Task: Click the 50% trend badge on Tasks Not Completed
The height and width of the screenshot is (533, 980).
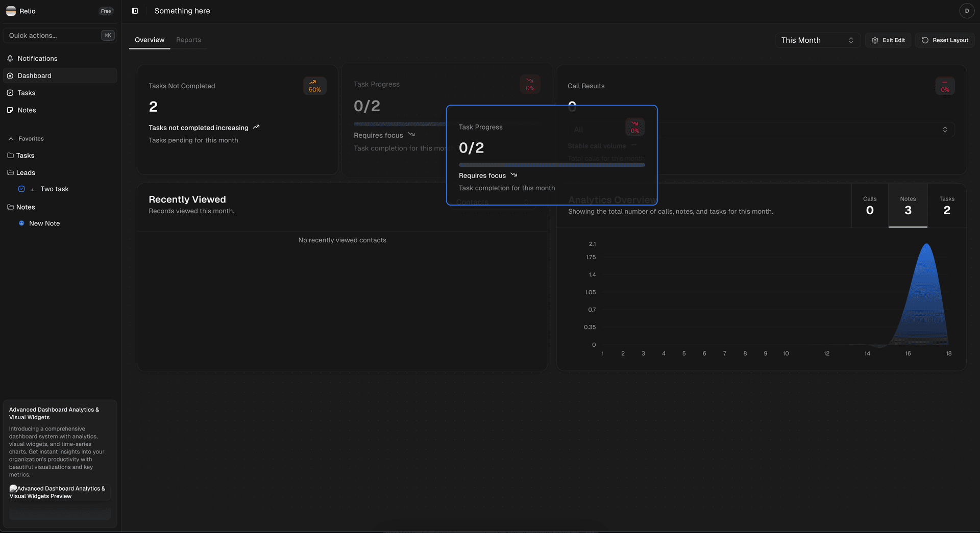Action: (315, 86)
